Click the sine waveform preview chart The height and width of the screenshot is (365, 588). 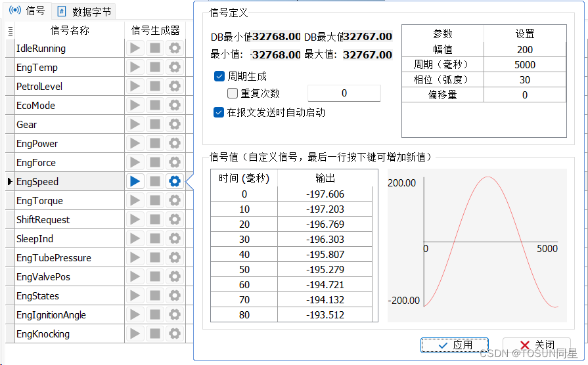click(477, 246)
